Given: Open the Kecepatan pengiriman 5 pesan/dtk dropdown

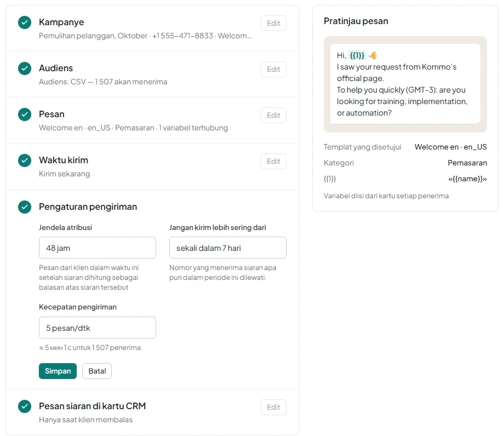Looking at the screenshot, I should coord(98,328).
